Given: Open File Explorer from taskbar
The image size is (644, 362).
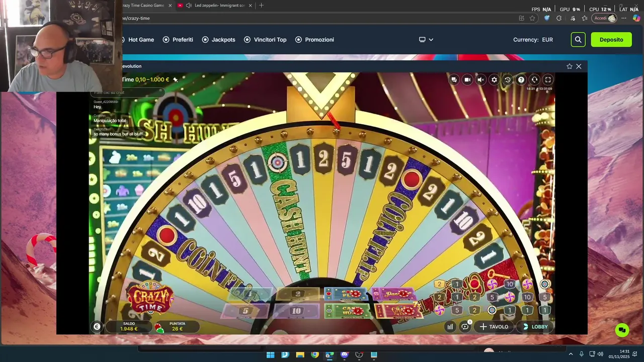Looking at the screenshot, I should [300, 354].
